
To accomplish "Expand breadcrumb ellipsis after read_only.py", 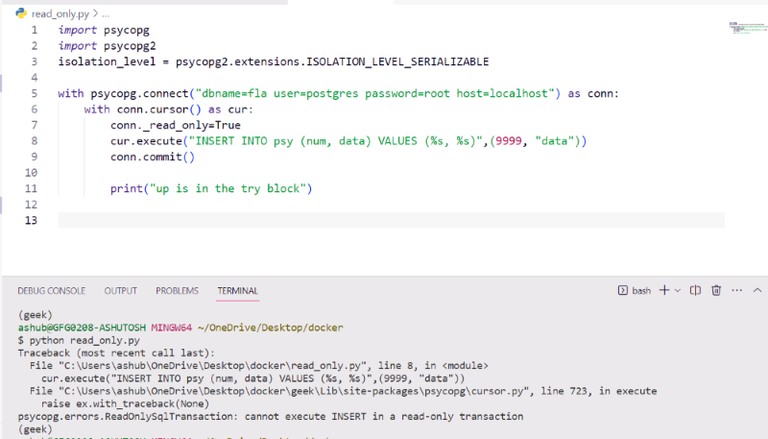I will [105, 14].
